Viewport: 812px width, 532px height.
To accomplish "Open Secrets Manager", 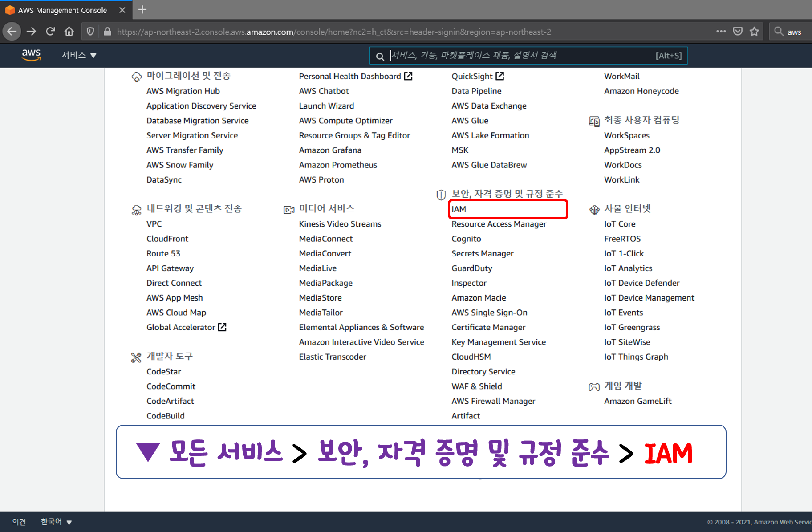I will pos(482,253).
